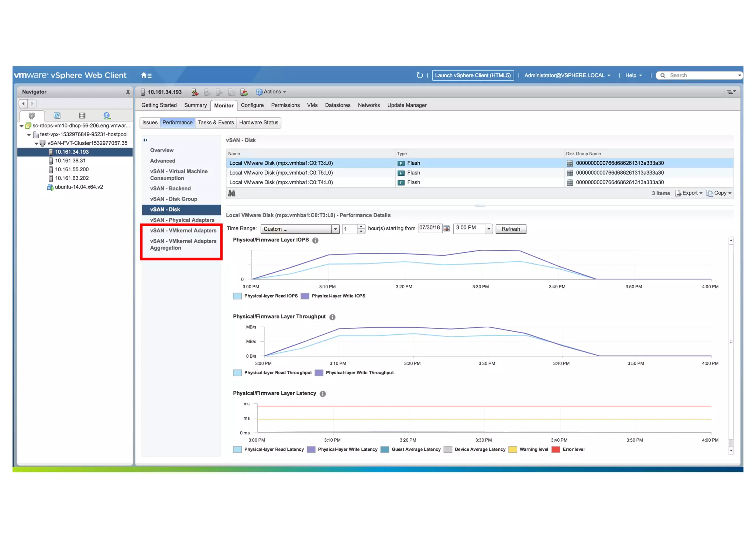756x534 pixels.
Task: Click Physical-layer Write IOPS legend swatch
Action: (305, 296)
